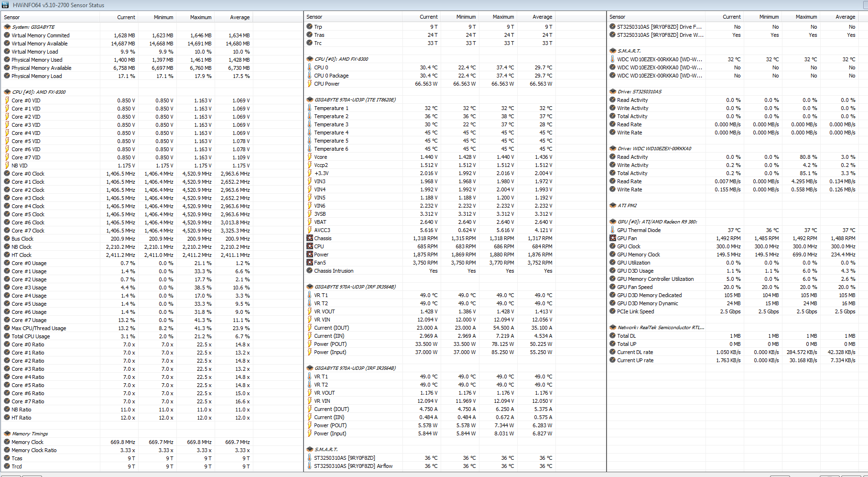
Task: Click the voltage icon next to Vcore
Action: (309, 157)
